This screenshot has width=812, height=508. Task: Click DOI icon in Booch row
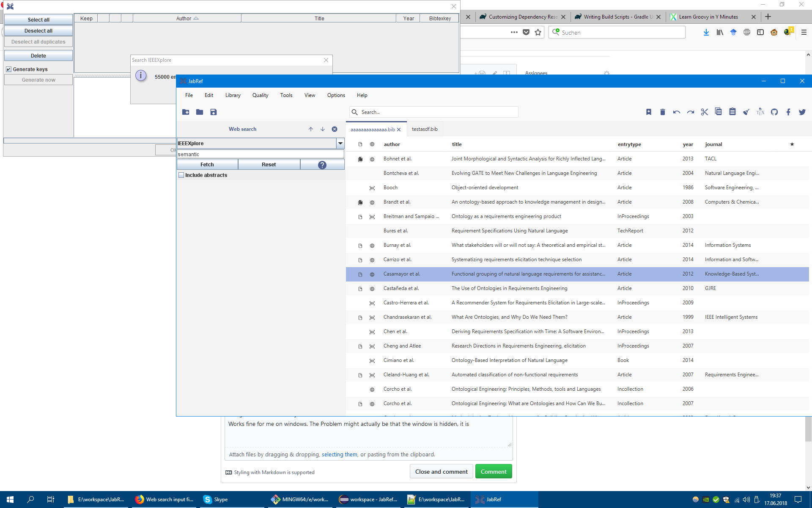pos(372,188)
